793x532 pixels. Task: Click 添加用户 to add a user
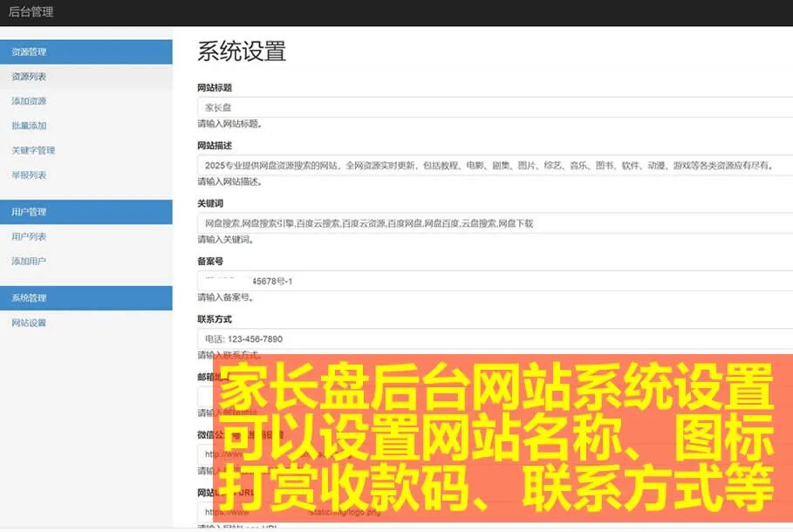(31, 260)
